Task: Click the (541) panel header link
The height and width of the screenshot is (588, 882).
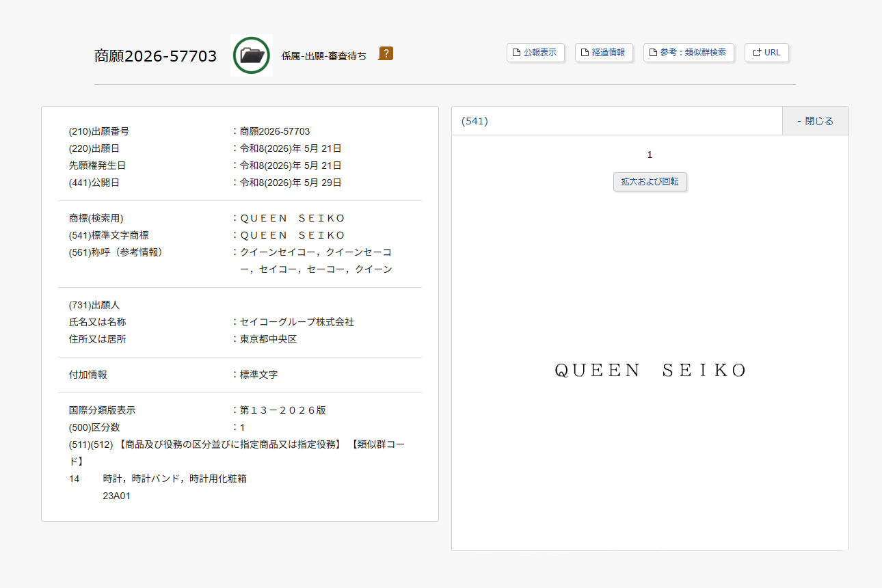Action: [x=475, y=121]
